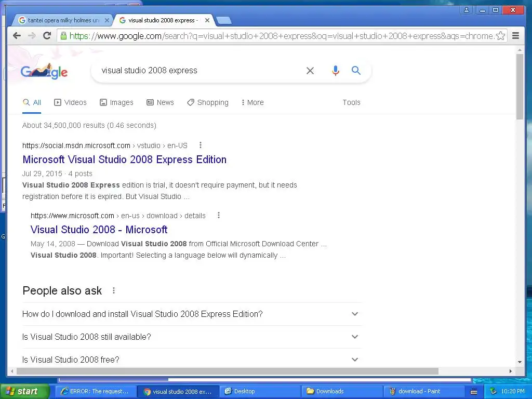Click the vertical scrollbar down arrow
The width and height of the screenshot is (532, 399).
pos(520,362)
